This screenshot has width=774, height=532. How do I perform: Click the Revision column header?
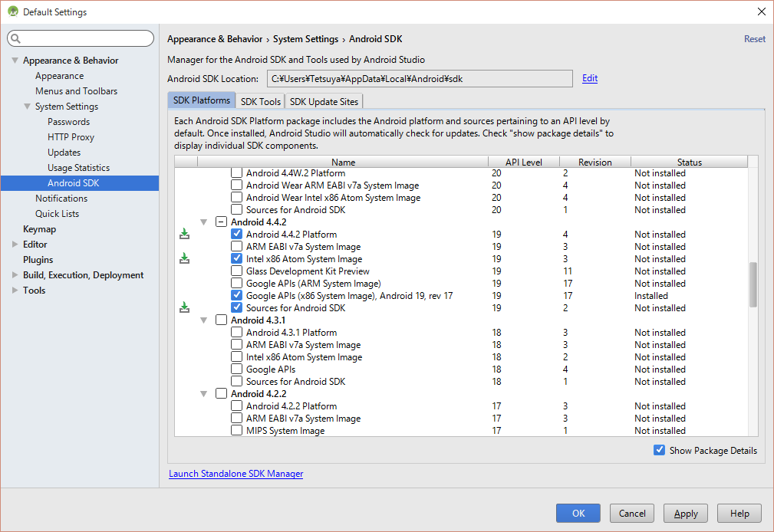pyautogui.click(x=594, y=162)
